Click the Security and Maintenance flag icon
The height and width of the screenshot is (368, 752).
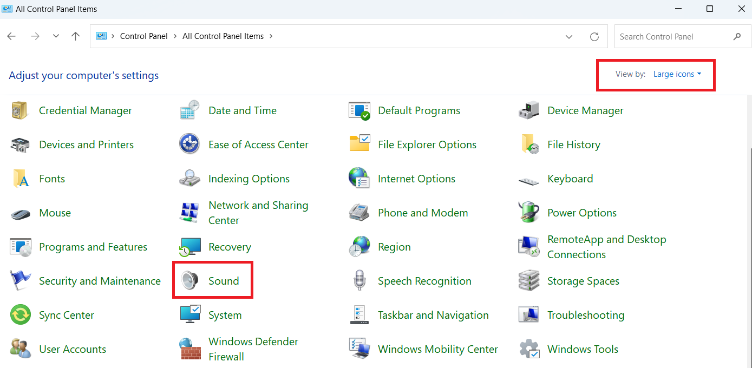(x=20, y=281)
